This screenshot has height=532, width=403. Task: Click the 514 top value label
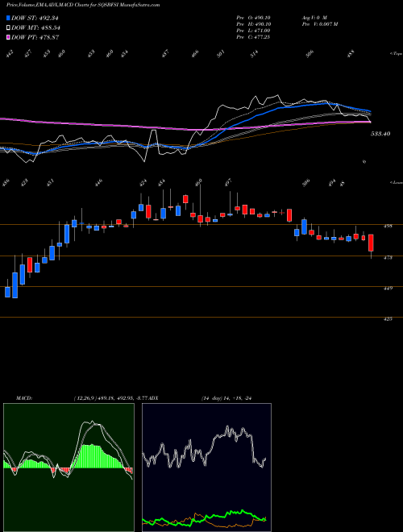tap(254, 54)
